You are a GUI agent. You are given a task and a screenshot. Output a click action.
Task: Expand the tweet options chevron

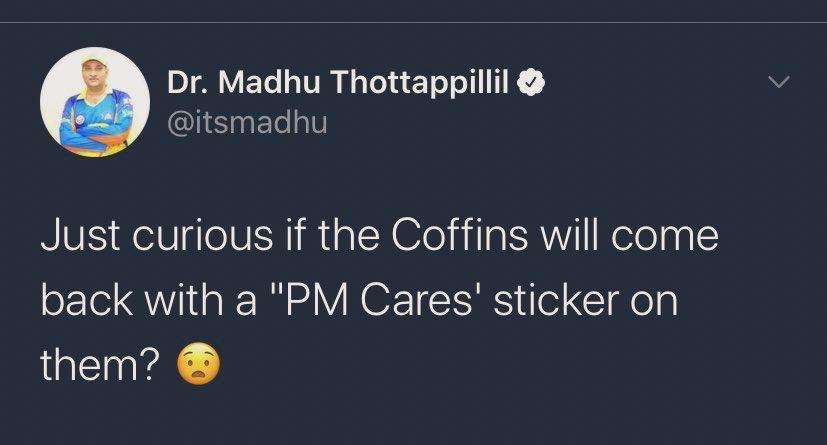pos(779,82)
